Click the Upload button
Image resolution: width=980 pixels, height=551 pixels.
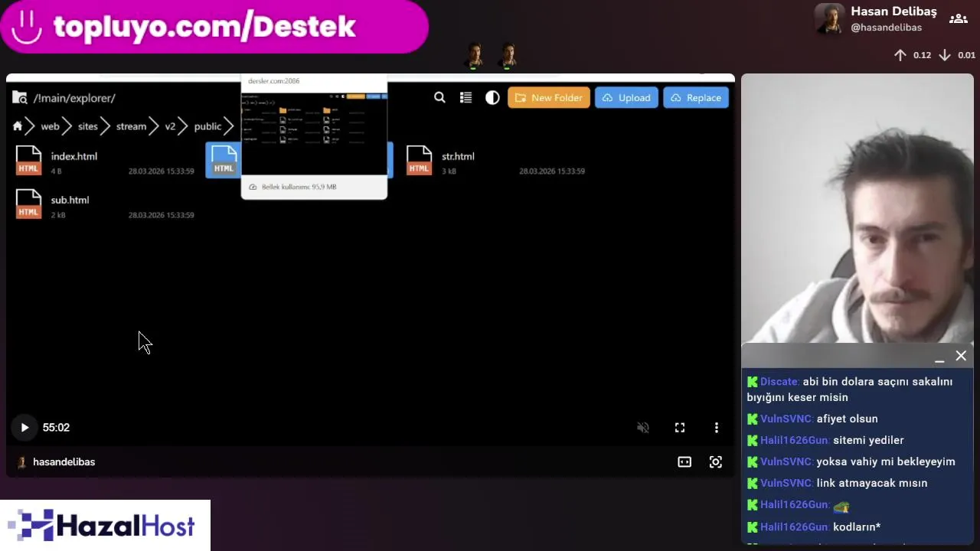[626, 97]
